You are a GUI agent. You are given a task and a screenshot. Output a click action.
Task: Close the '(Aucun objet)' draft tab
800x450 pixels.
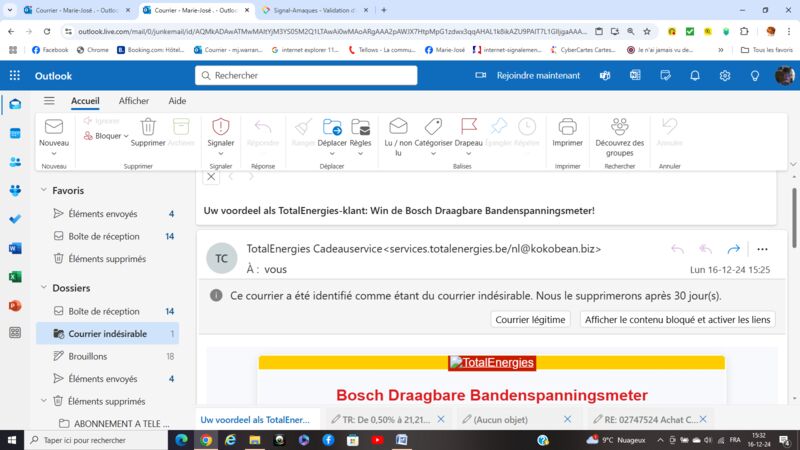point(567,419)
